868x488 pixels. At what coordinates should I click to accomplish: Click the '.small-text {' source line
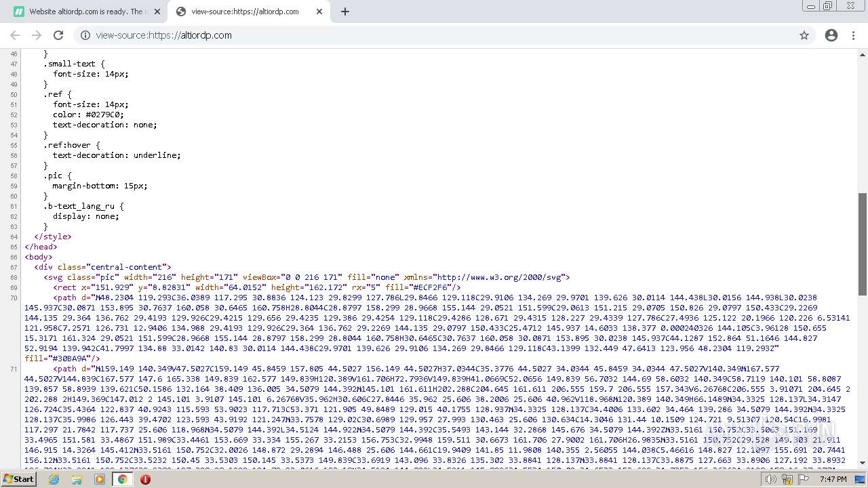click(74, 64)
